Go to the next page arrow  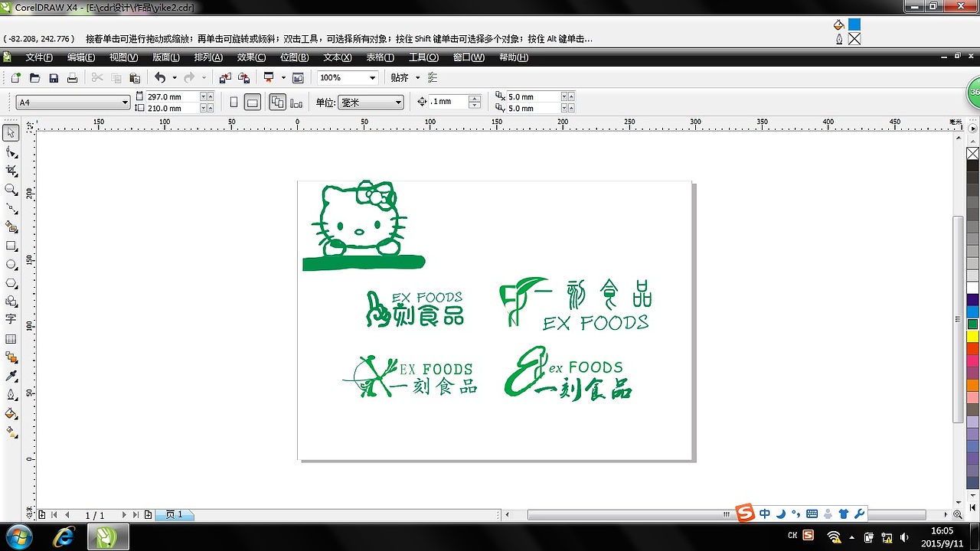tap(124, 515)
